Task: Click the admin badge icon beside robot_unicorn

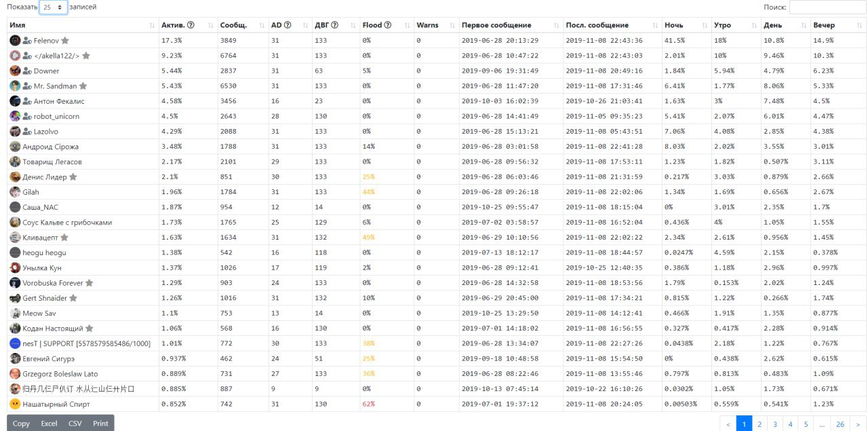Action: [x=27, y=116]
